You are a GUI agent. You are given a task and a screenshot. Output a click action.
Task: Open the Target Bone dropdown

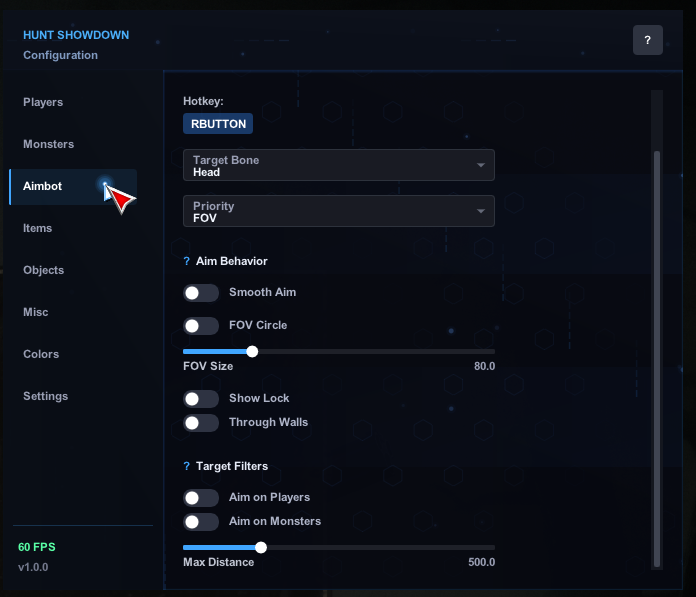click(x=339, y=165)
